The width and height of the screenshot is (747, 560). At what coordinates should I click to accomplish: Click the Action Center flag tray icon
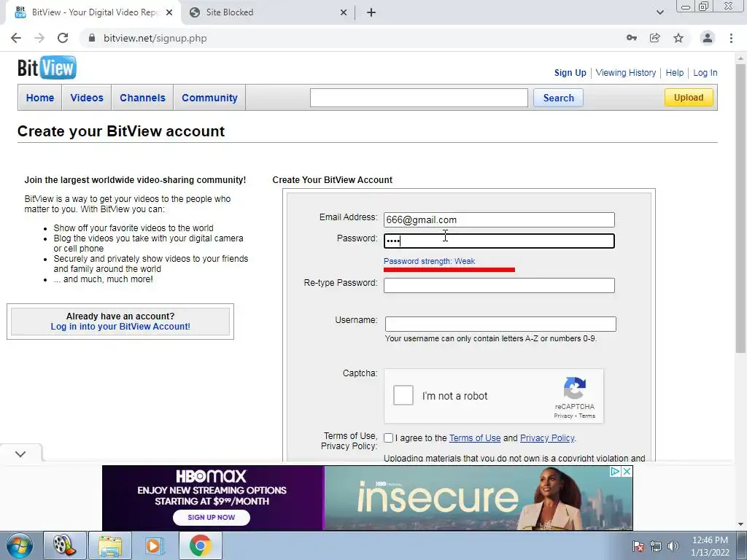pos(638,546)
